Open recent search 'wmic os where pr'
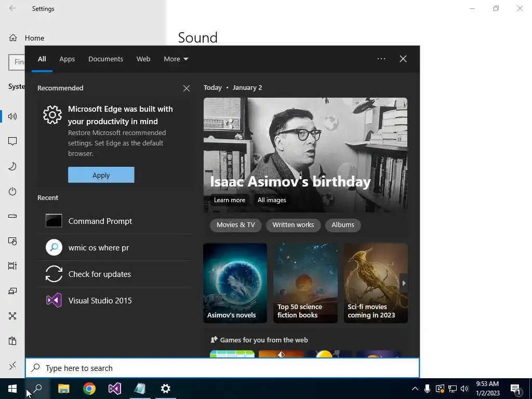The image size is (532, 399). click(x=114, y=247)
